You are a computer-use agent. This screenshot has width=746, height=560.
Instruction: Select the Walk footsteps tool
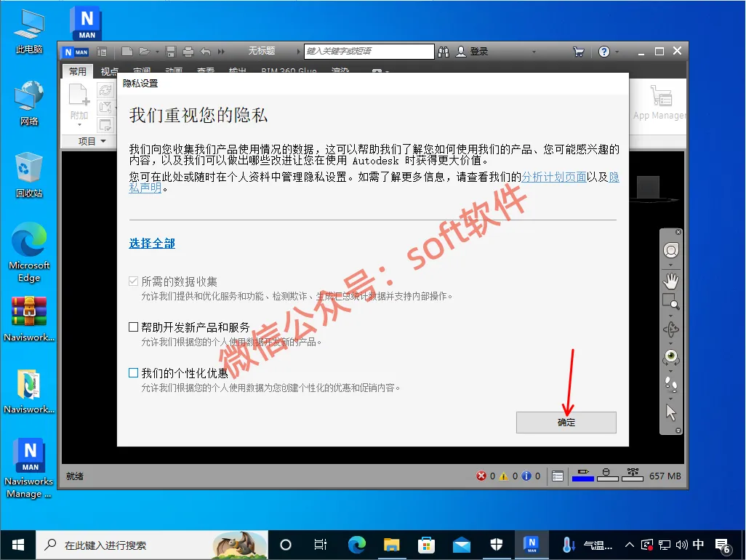(671, 384)
